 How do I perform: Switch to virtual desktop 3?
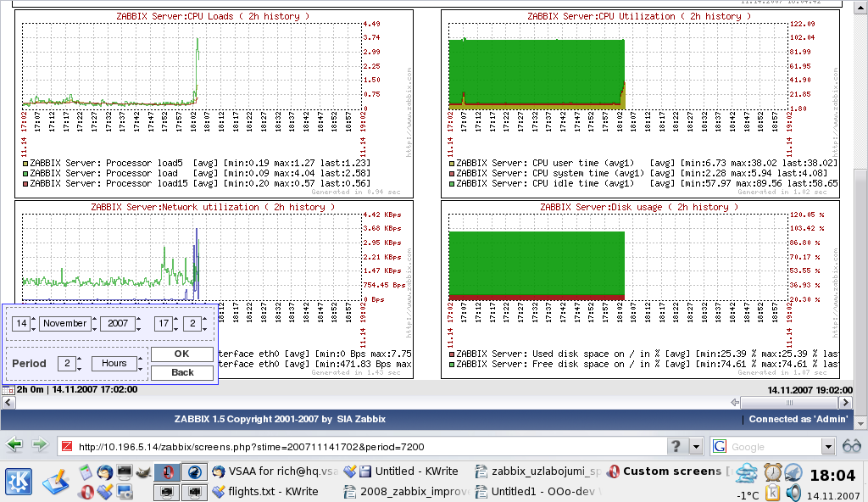click(167, 492)
